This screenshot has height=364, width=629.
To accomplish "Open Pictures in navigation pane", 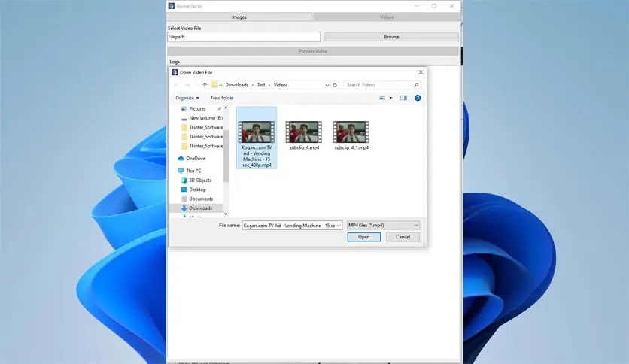I will pos(197,108).
